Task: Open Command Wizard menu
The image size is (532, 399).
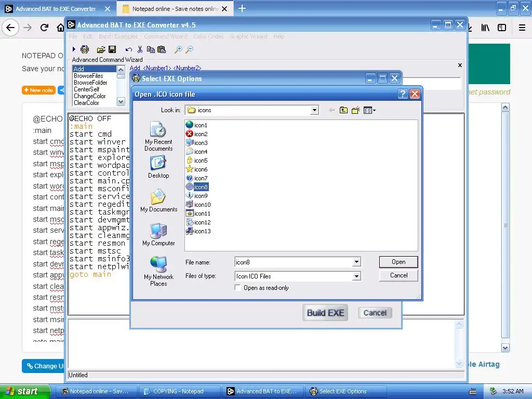Action: click(x=166, y=36)
